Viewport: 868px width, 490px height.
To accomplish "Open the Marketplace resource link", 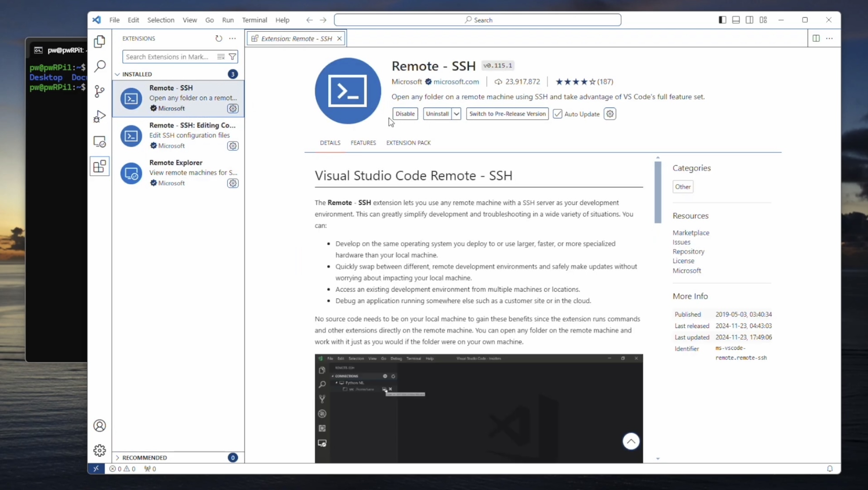I will click(x=690, y=233).
